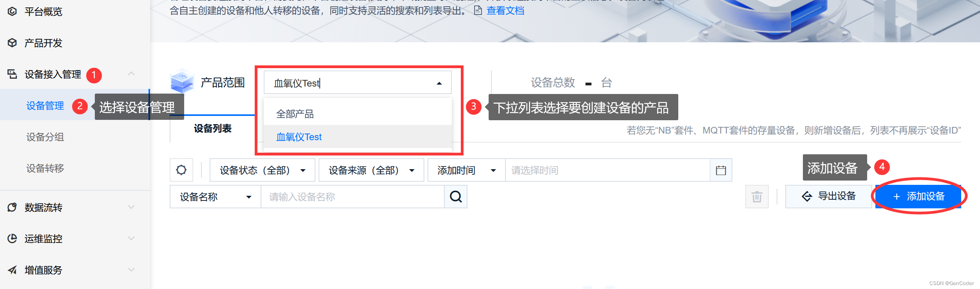Open the 设备来源（全部）dropdown
Screen dimensions: 980x289
pyautogui.click(x=371, y=170)
